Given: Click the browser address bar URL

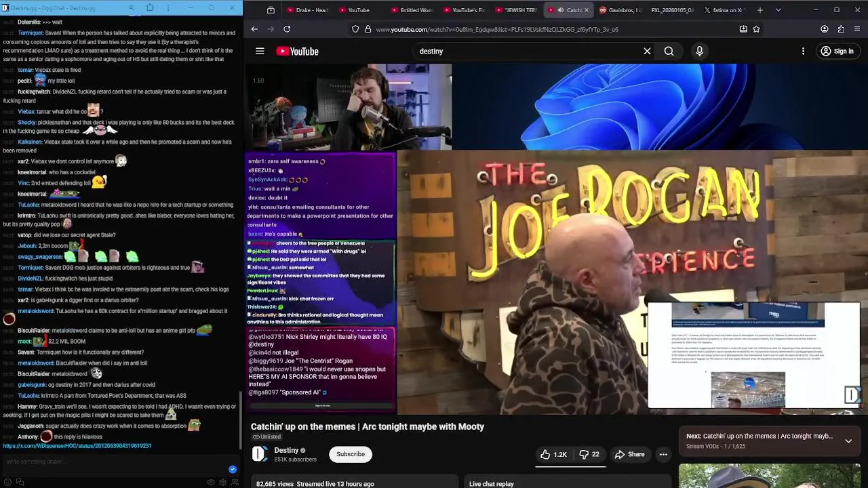Looking at the screenshot, I should pyautogui.click(x=497, y=29).
